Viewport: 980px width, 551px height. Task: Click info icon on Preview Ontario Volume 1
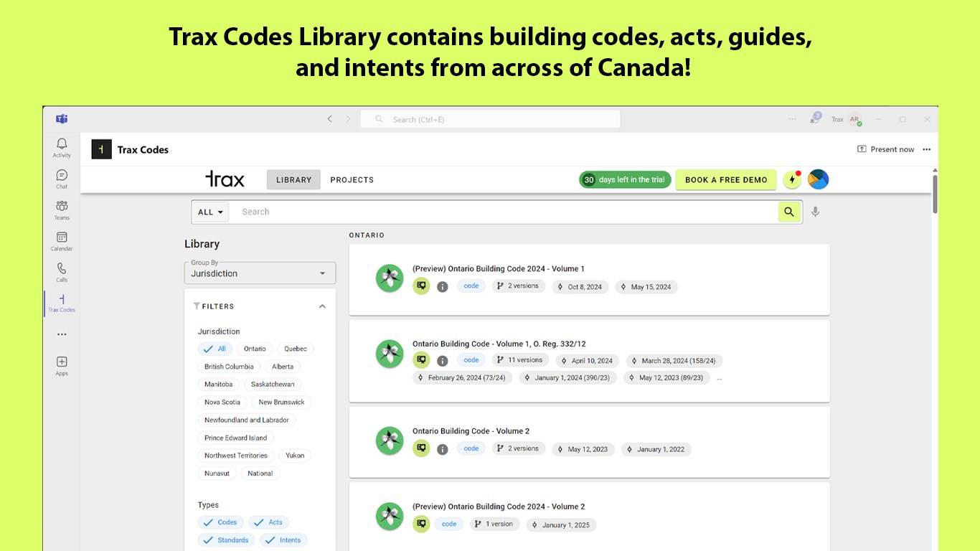[443, 287]
